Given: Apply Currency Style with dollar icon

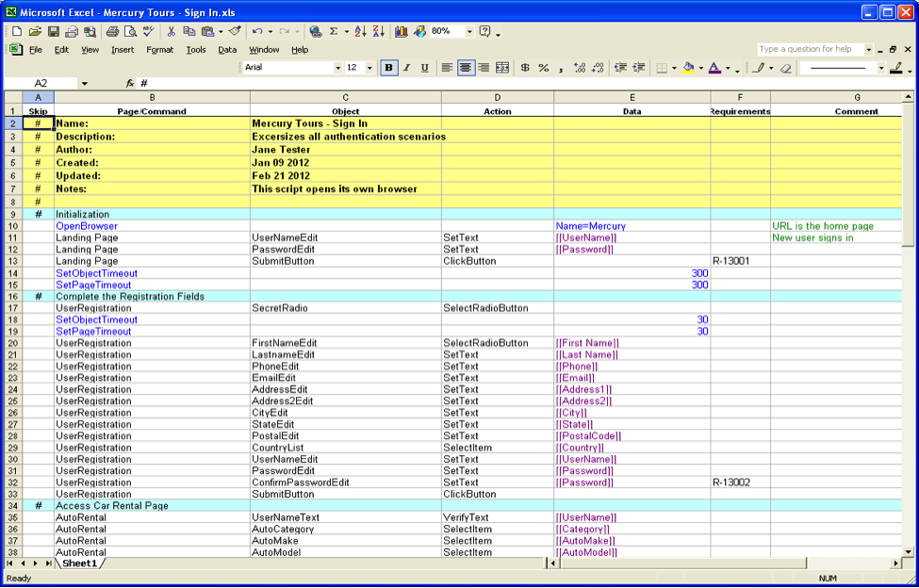Looking at the screenshot, I should [x=525, y=68].
